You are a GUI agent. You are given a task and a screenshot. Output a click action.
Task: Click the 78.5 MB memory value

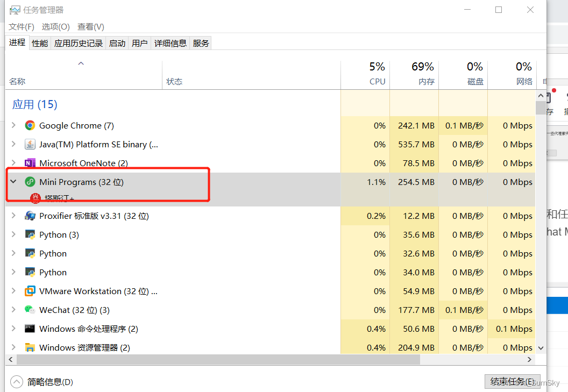point(419,163)
